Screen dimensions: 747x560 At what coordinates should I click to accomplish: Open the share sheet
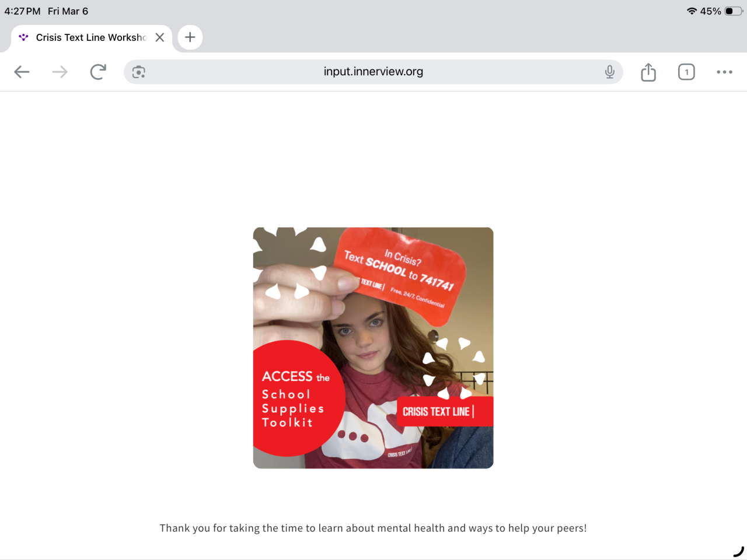[648, 72]
